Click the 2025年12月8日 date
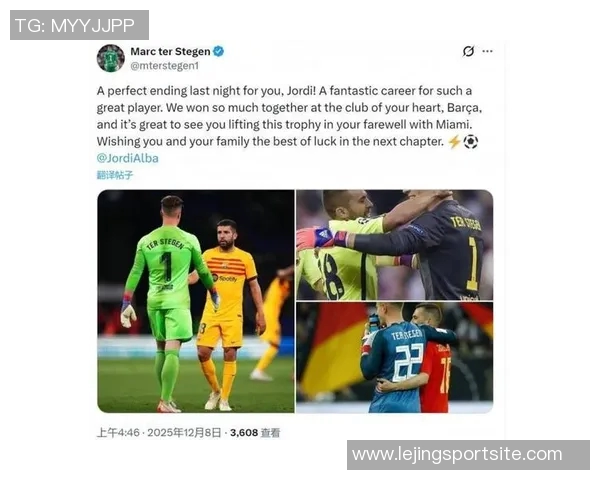Screen dimensions: 600x480 (x=184, y=433)
